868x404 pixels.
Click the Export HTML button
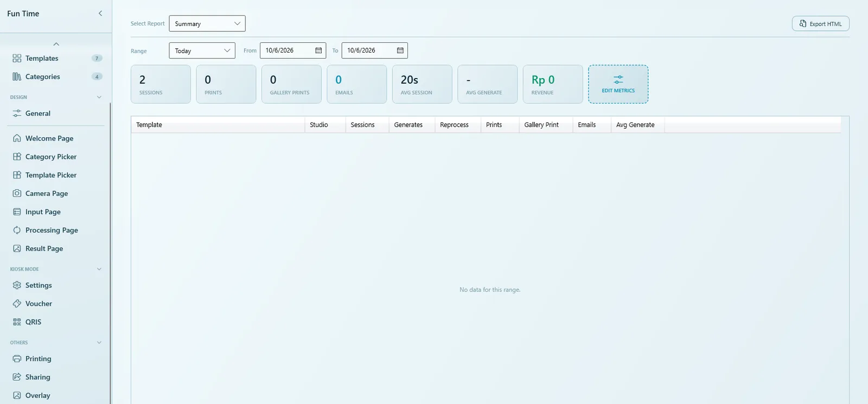820,24
